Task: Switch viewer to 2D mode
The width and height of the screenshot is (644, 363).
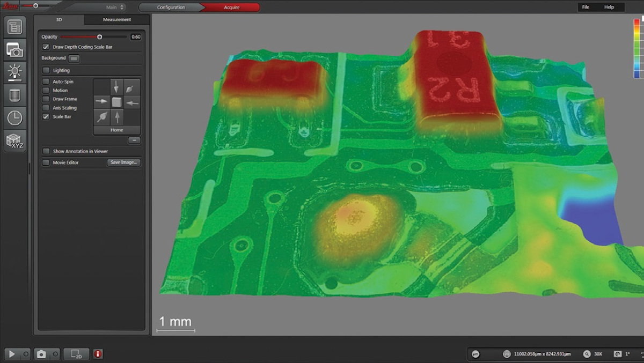Action: click(x=75, y=354)
